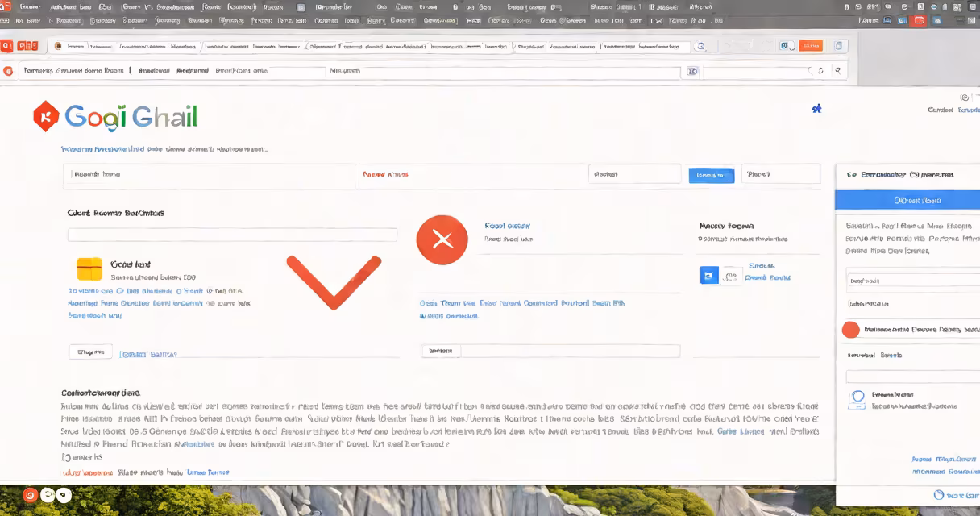Click the wide blue button in the side panel

pos(907,200)
